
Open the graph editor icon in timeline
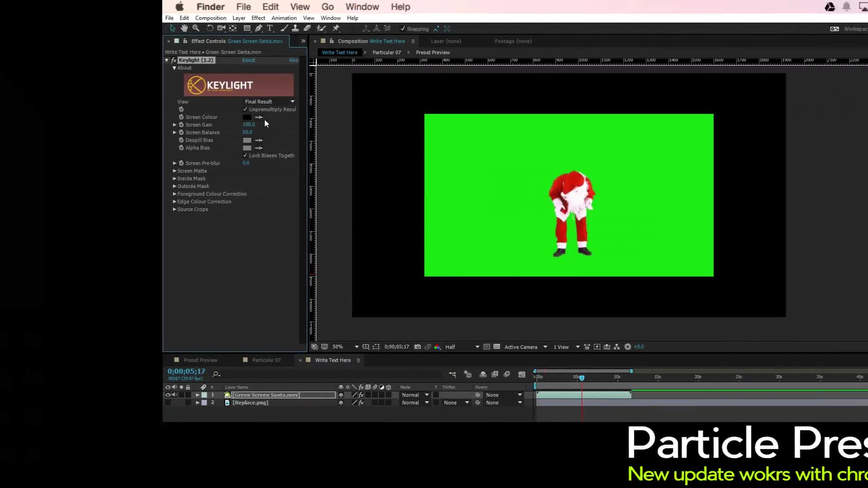[522, 374]
